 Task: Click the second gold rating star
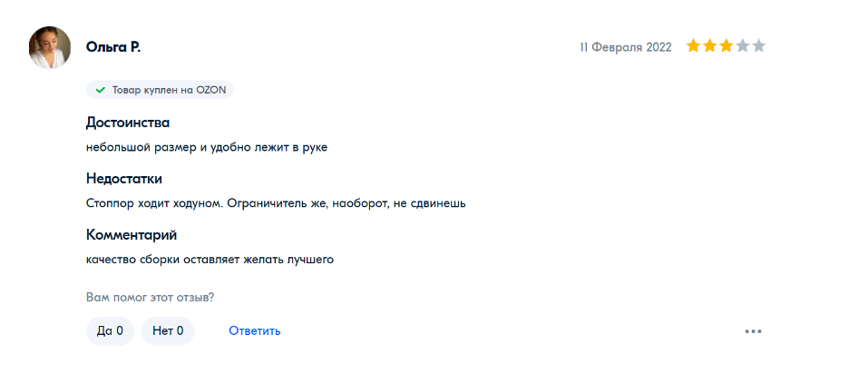pyautogui.click(x=710, y=46)
